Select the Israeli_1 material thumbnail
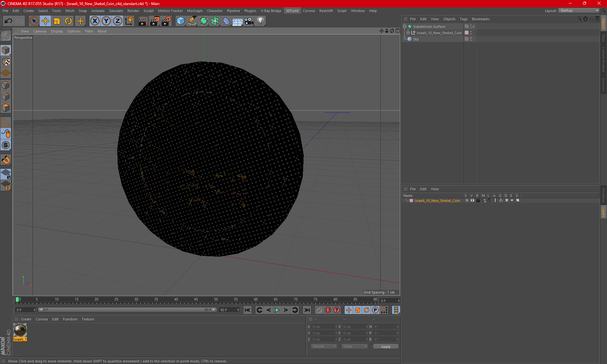The image size is (607, 364). 20,330
